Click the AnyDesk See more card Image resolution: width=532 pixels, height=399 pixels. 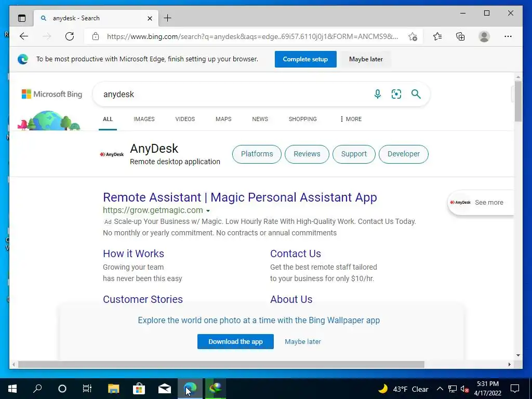tap(481, 203)
